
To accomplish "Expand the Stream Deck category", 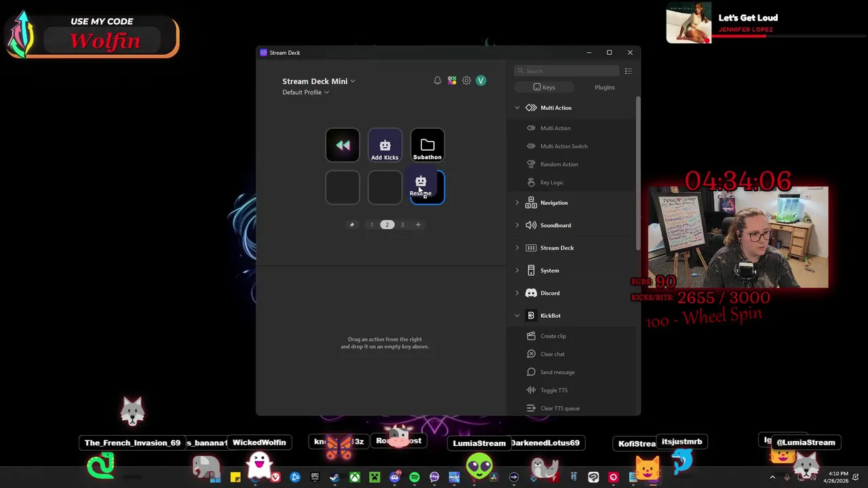I will pyautogui.click(x=517, y=248).
